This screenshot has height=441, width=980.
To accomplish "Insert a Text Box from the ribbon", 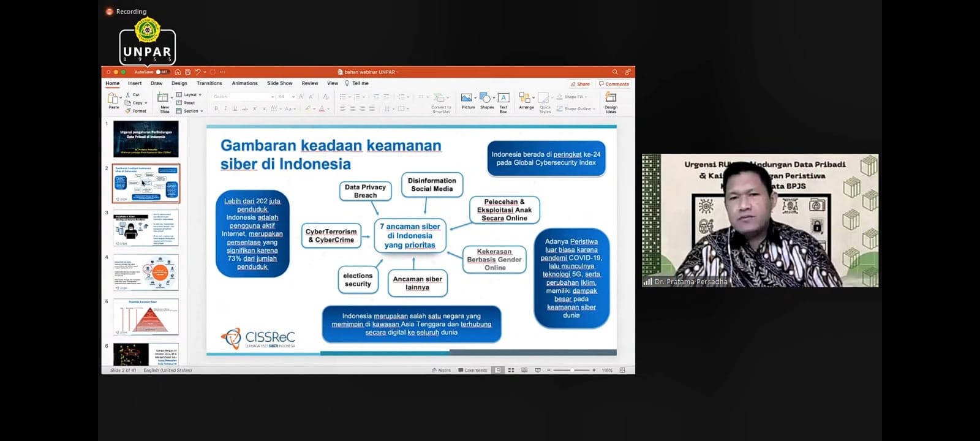I will coord(503,99).
